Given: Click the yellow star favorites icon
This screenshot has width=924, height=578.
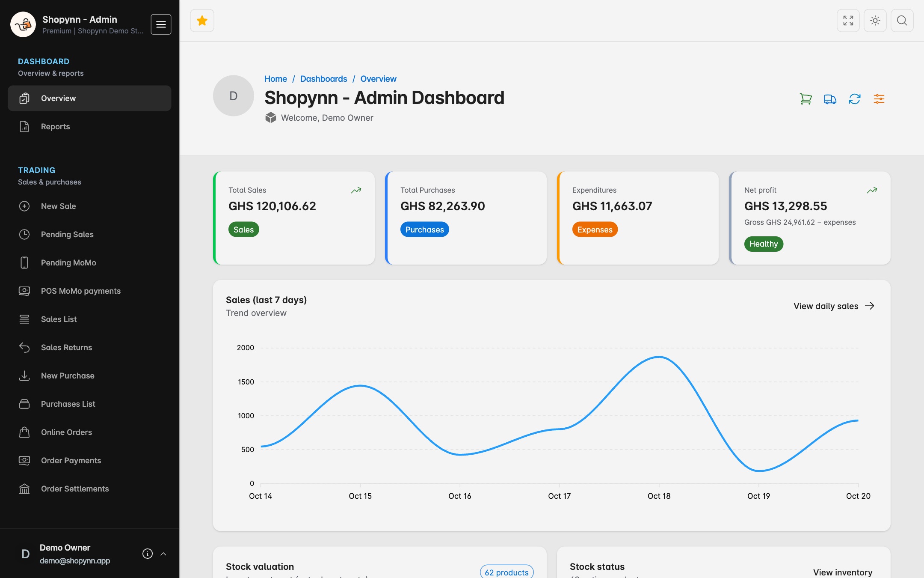Looking at the screenshot, I should coord(202,21).
